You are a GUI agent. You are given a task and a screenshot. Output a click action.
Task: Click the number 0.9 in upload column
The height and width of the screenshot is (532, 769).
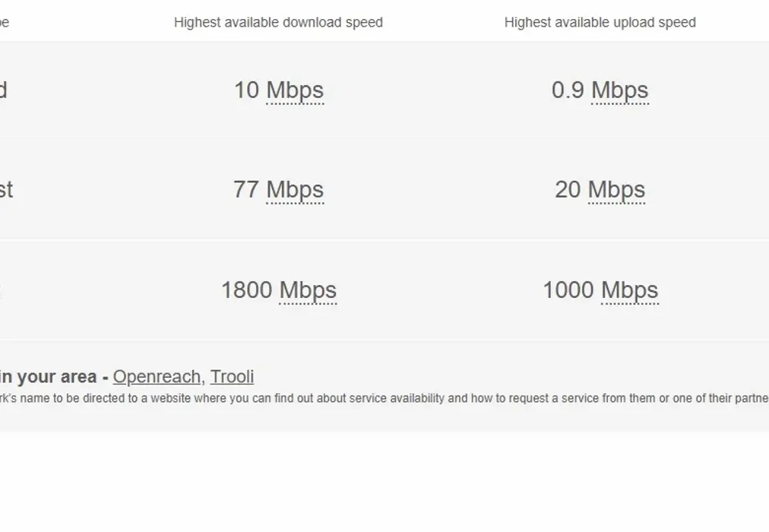pyautogui.click(x=568, y=90)
